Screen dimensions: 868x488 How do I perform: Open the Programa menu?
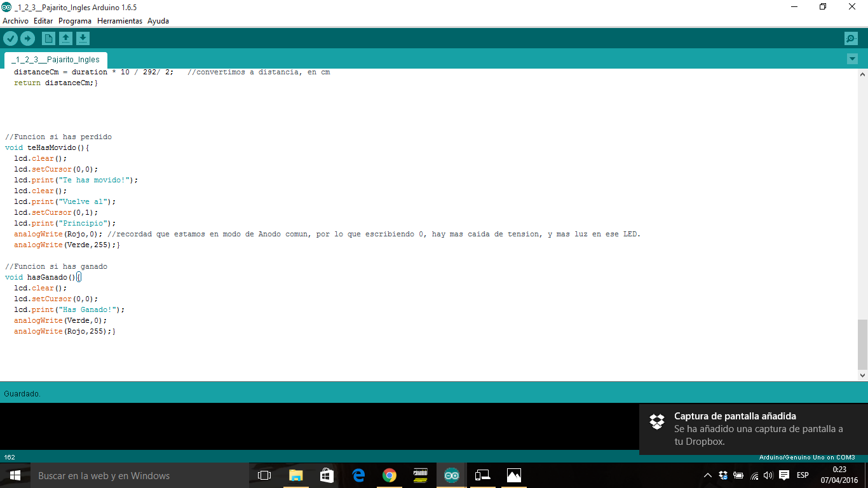(75, 21)
